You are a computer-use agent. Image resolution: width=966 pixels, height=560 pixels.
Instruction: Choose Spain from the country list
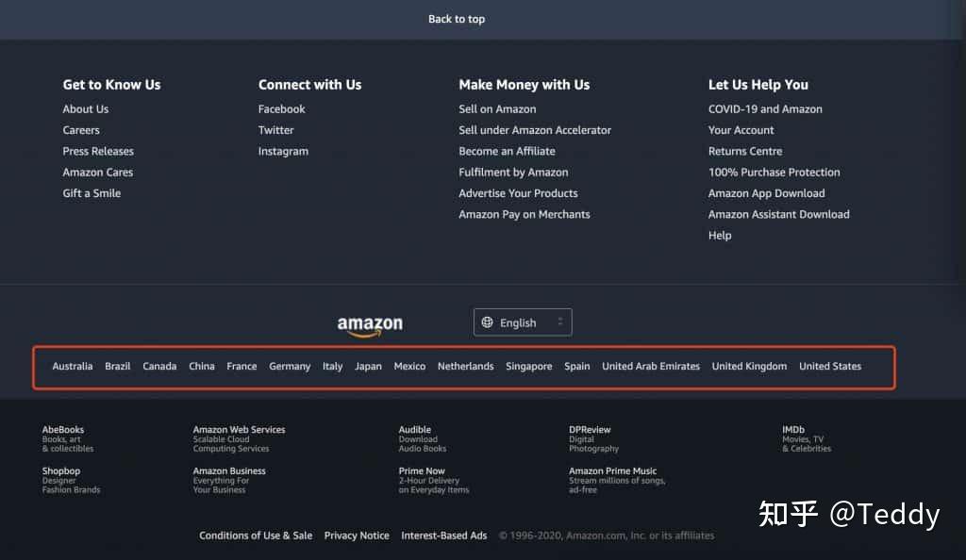(x=576, y=366)
